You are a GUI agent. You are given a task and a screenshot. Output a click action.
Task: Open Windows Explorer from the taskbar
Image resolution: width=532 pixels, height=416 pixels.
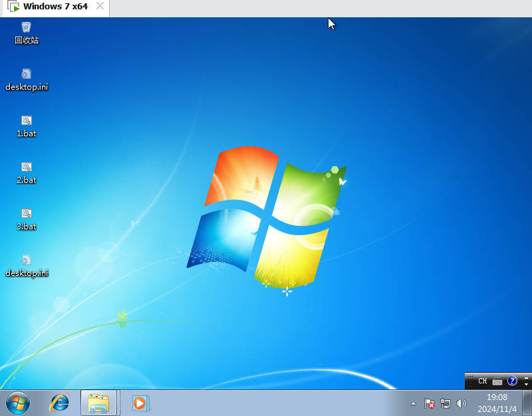tap(98, 403)
